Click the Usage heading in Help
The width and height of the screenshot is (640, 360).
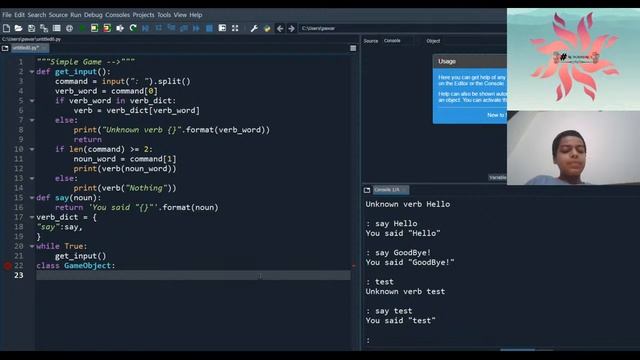pyautogui.click(x=447, y=61)
